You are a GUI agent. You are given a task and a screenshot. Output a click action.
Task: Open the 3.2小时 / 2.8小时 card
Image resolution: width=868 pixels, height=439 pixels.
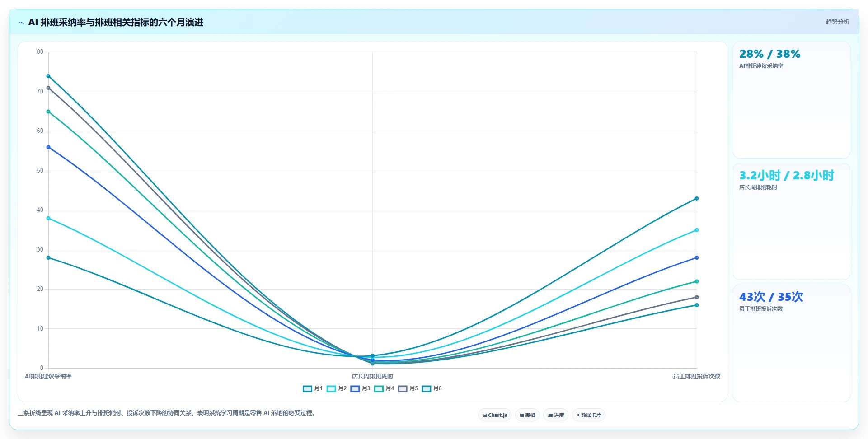pos(791,222)
